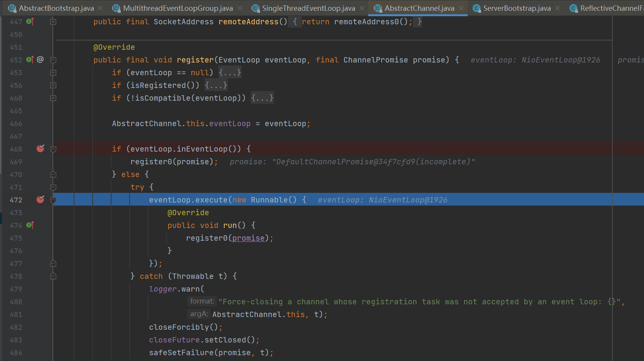This screenshot has width=644, height=361.
Task: Close the SingleThreadEventLoop.java tab
Action: pos(362,8)
